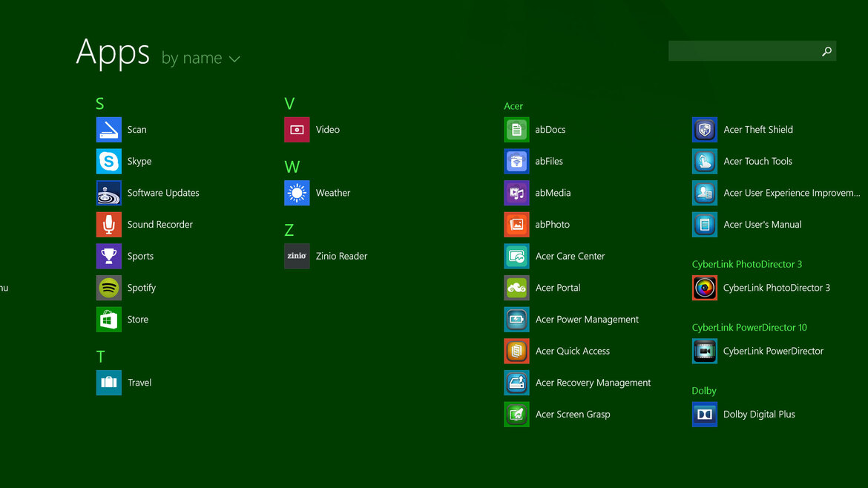The width and height of the screenshot is (868, 488).
Task: Click the Z letter group header
Action: (289, 230)
